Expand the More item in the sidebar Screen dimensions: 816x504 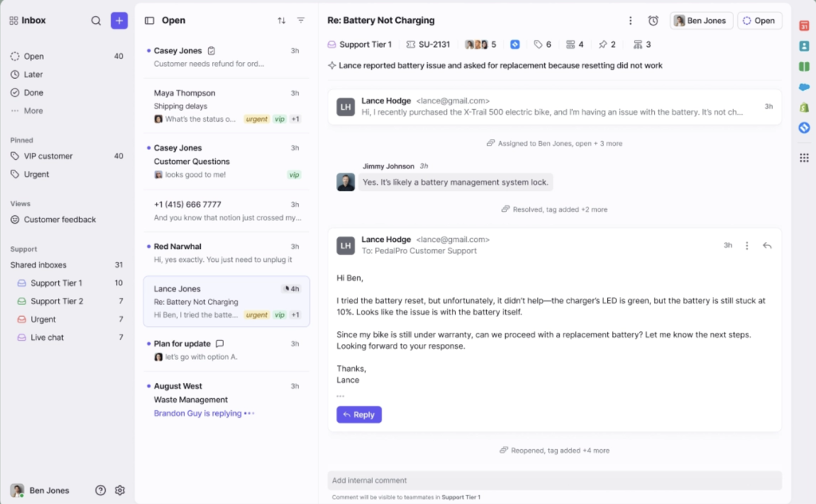tap(33, 111)
